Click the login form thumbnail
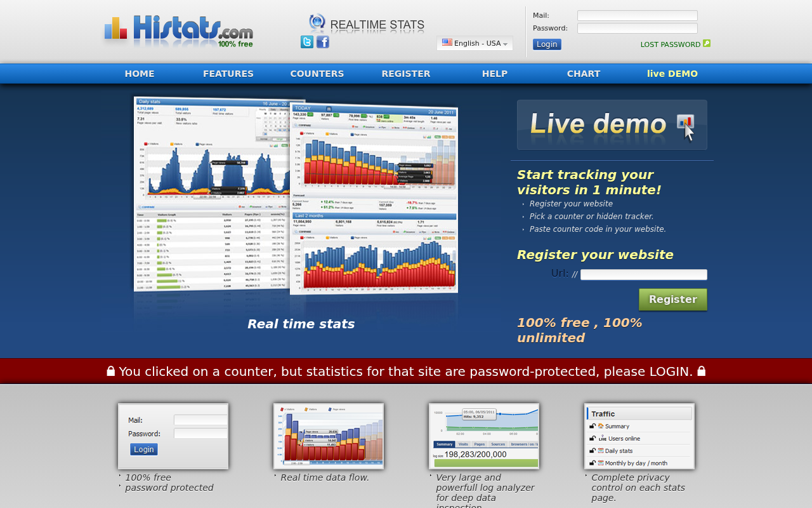The height and width of the screenshot is (508, 812). (x=173, y=436)
